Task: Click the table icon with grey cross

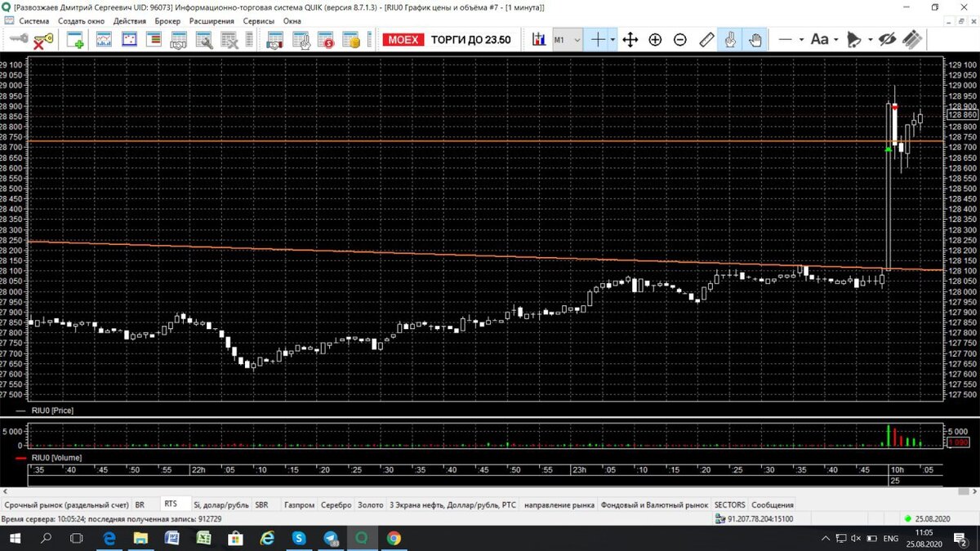Action: (229, 39)
